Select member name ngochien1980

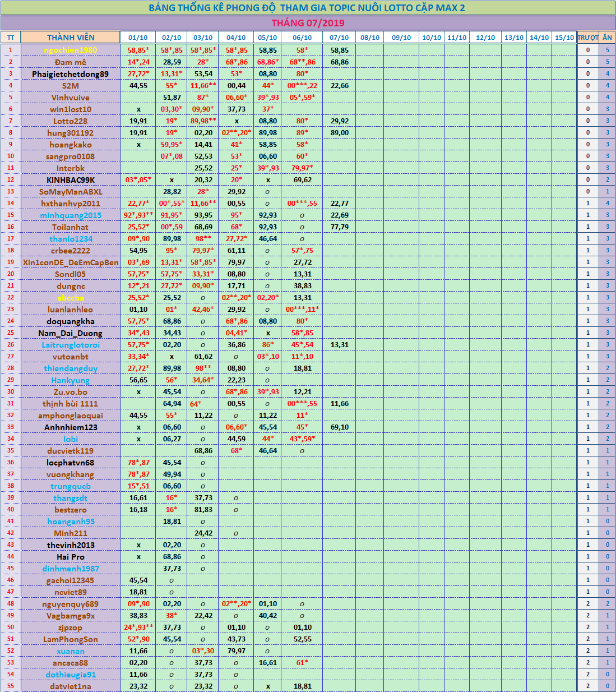71,50
